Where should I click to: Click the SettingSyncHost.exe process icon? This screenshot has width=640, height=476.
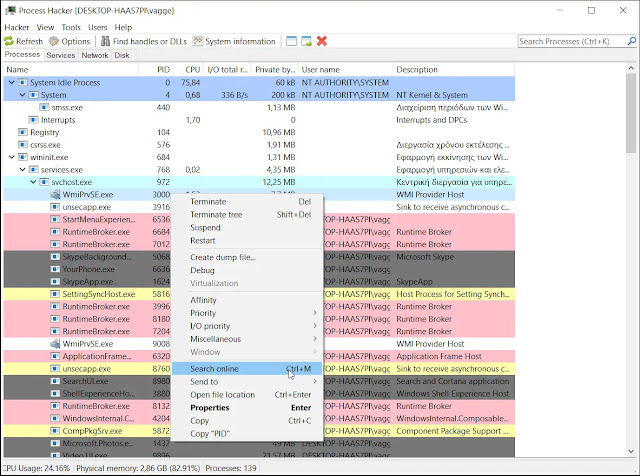point(55,294)
